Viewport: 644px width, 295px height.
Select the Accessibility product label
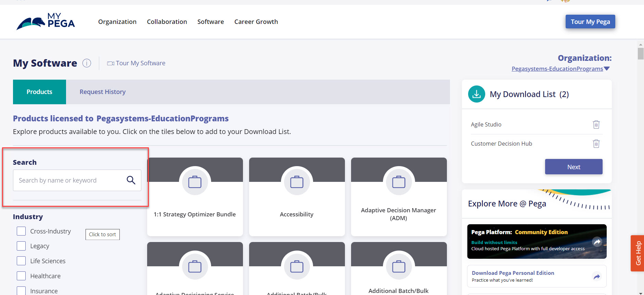tap(297, 214)
